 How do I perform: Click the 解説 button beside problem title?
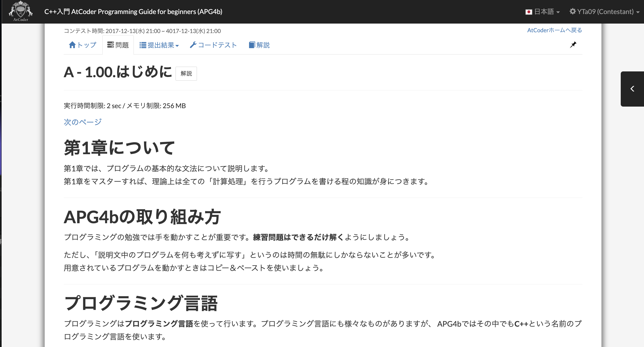[x=186, y=74]
